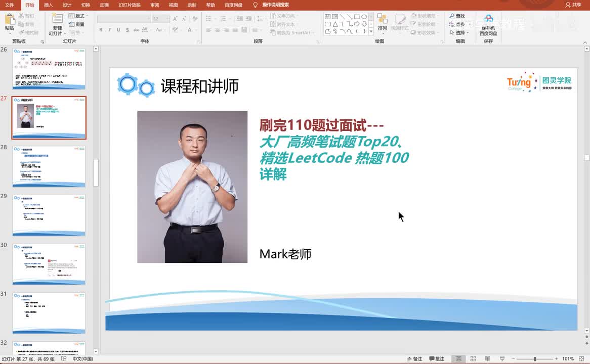Decrease font size with the smaller A icon

pyautogui.click(x=184, y=19)
